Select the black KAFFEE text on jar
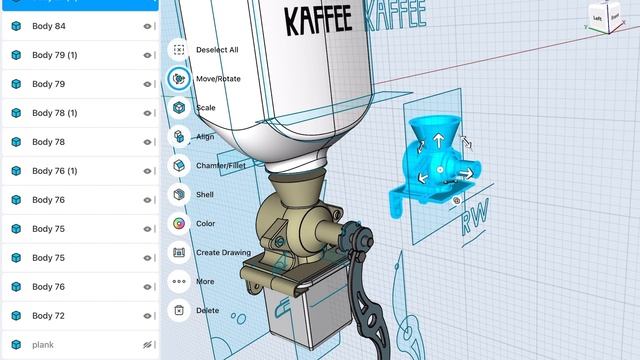The width and height of the screenshot is (640, 360). coord(318,21)
